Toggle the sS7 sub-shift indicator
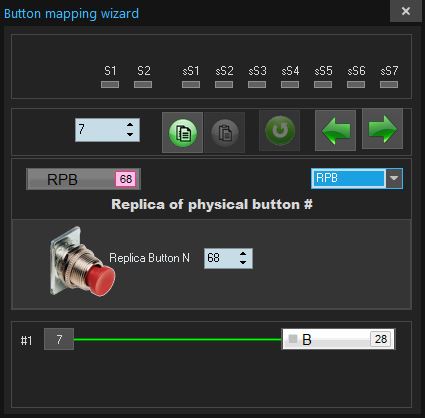 (x=389, y=85)
